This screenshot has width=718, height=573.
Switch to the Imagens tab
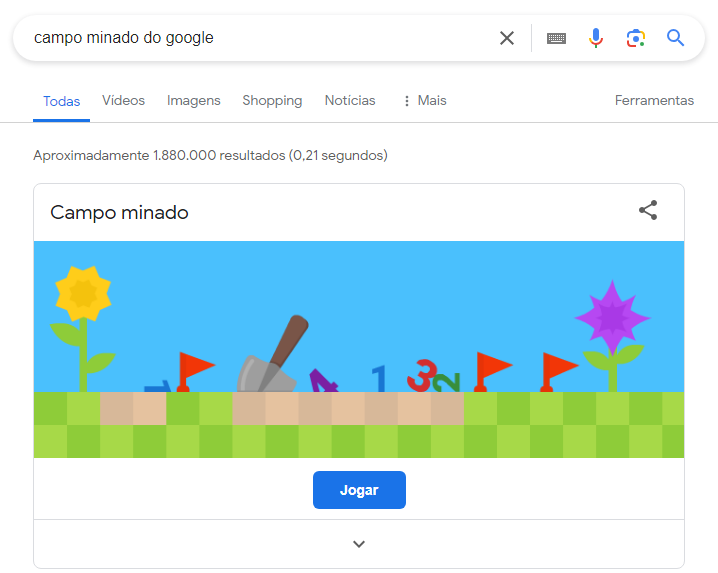(x=193, y=100)
